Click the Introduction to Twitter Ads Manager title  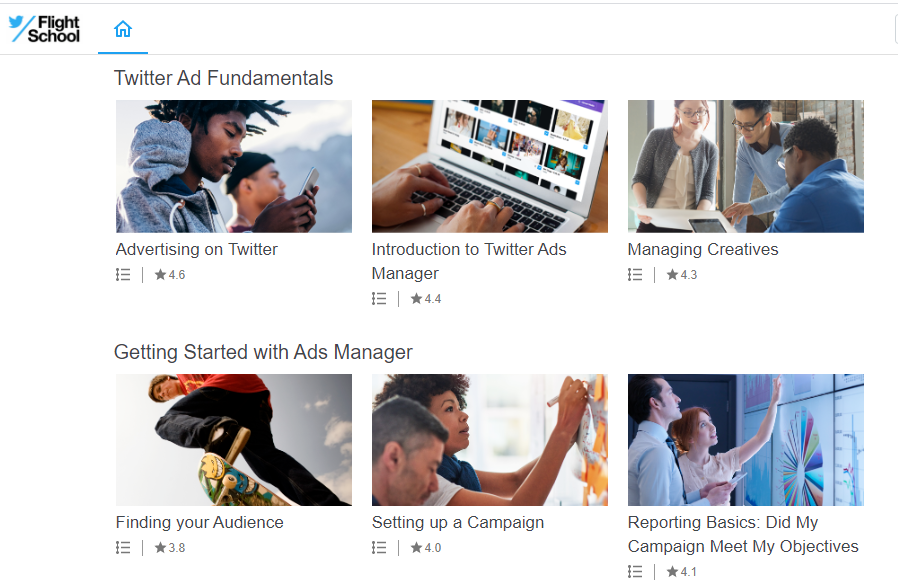[x=469, y=261]
